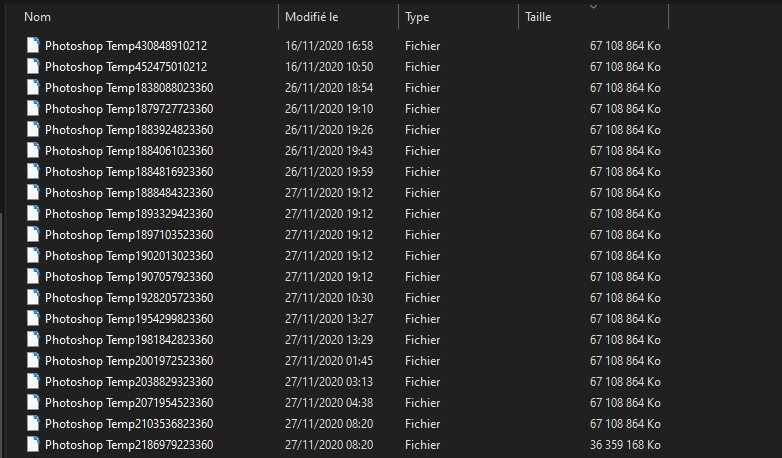Click the date 27/11/2020 13:27

pos(329,318)
